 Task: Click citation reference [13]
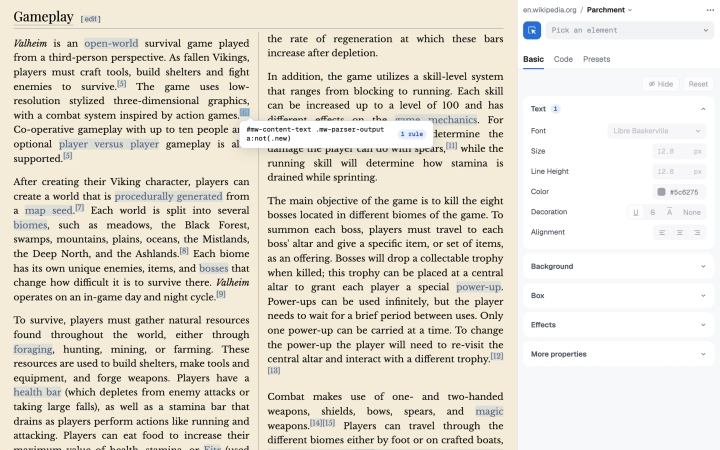(274, 371)
